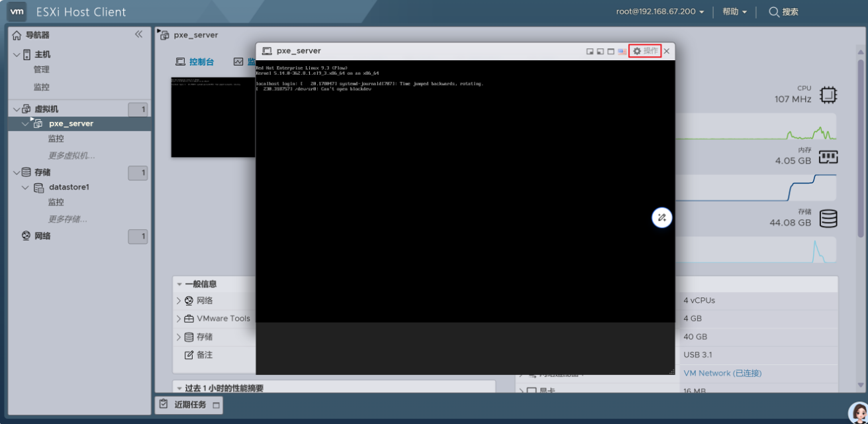
Task: Click the 备注 edit pencil icon
Action: point(189,355)
